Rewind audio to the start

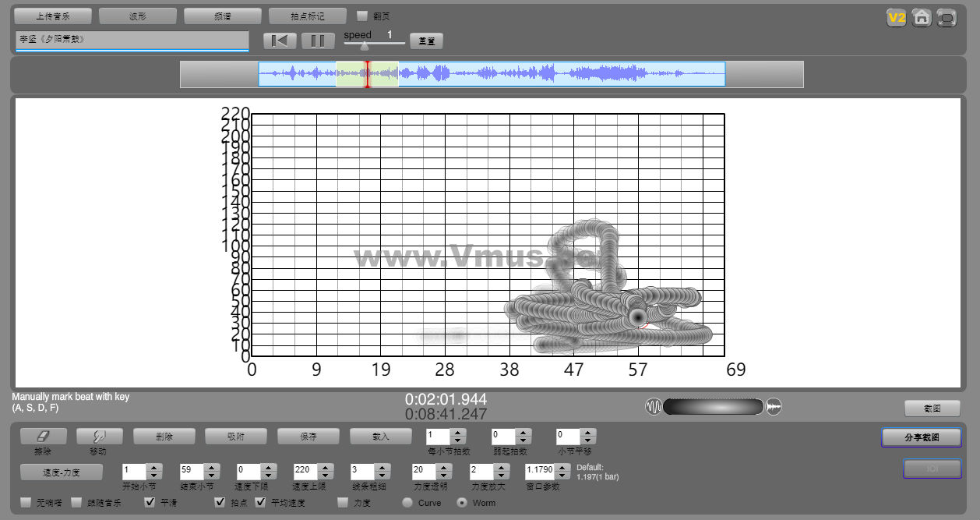click(x=280, y=41)
